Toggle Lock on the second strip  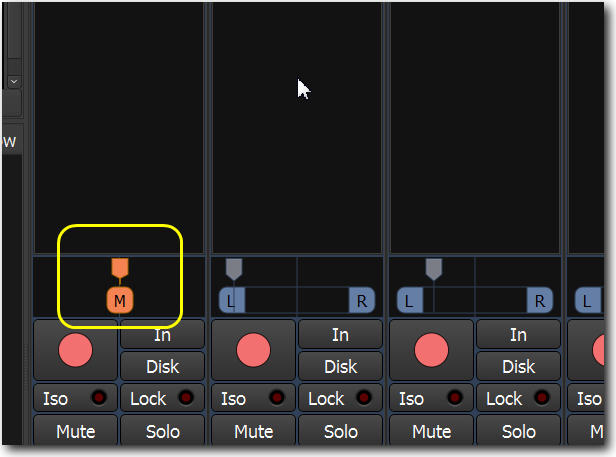tap(340, 398)
